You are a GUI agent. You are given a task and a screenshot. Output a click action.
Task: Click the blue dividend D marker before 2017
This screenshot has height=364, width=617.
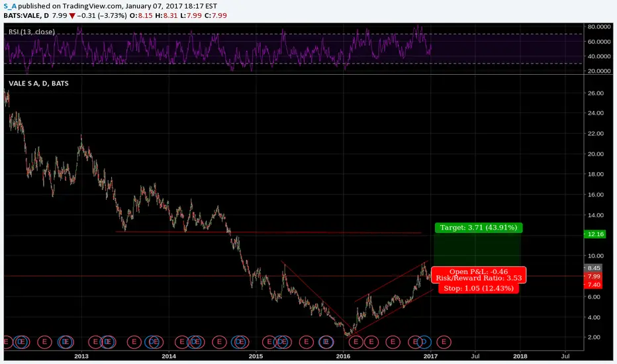tap(424, 342)
